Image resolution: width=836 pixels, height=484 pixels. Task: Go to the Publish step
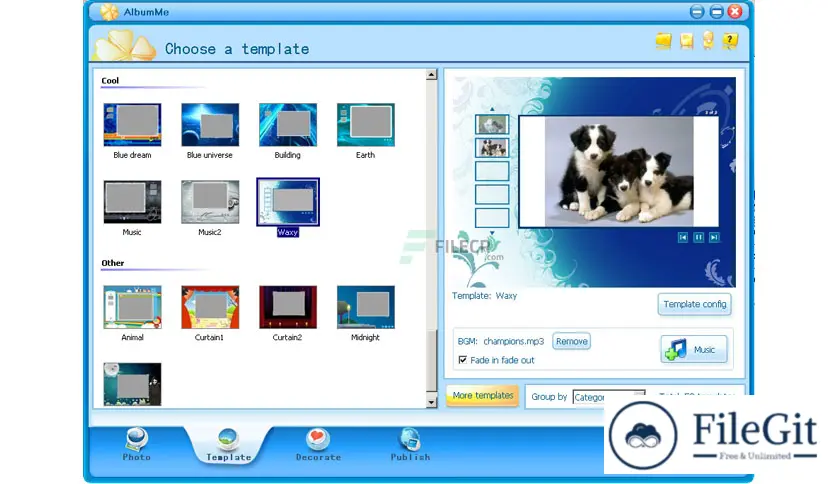410,445
